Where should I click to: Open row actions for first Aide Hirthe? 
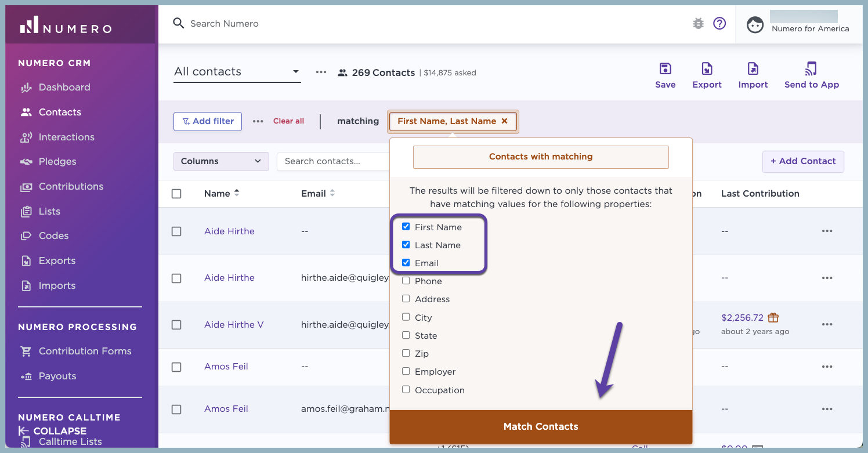pos(827,231)
